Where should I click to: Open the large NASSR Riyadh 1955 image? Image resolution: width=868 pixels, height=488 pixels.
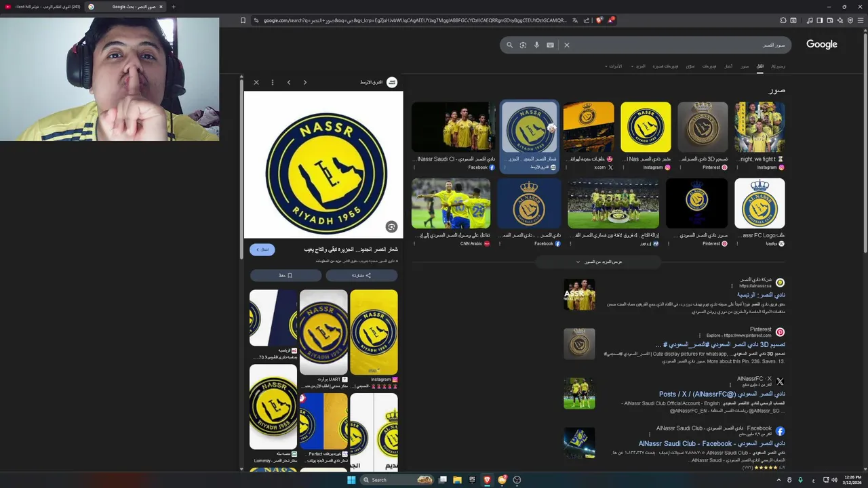click(x=323, y=165)
